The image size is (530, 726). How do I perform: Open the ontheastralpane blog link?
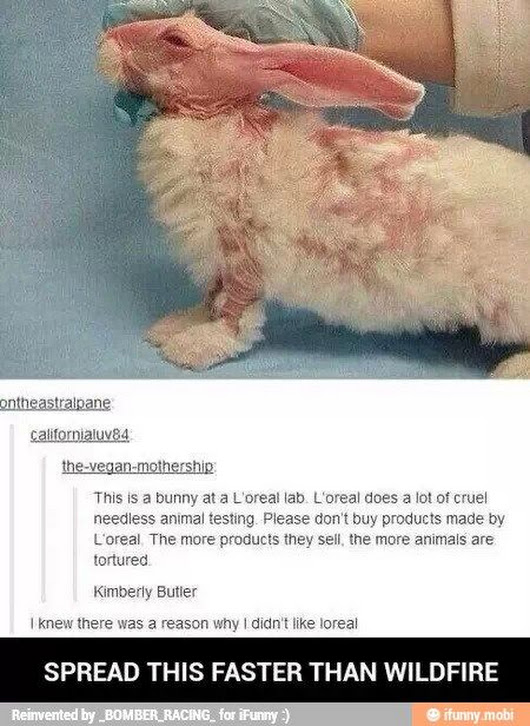point(55,403)
